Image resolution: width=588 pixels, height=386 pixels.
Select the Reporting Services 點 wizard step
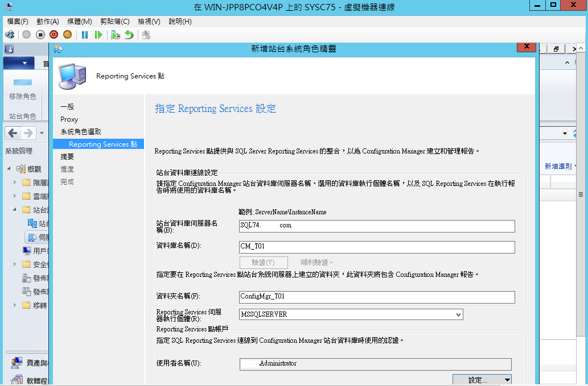coord(98,144)
